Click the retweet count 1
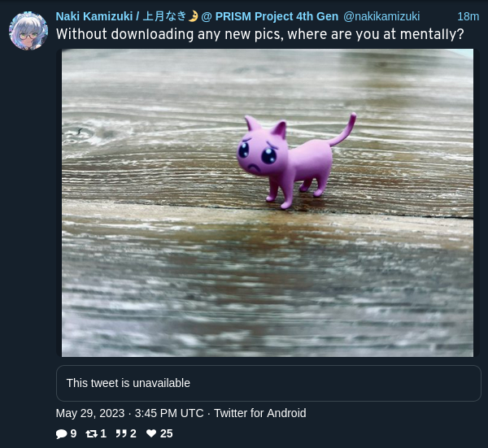488x448 pixels. tap(103, 433)
